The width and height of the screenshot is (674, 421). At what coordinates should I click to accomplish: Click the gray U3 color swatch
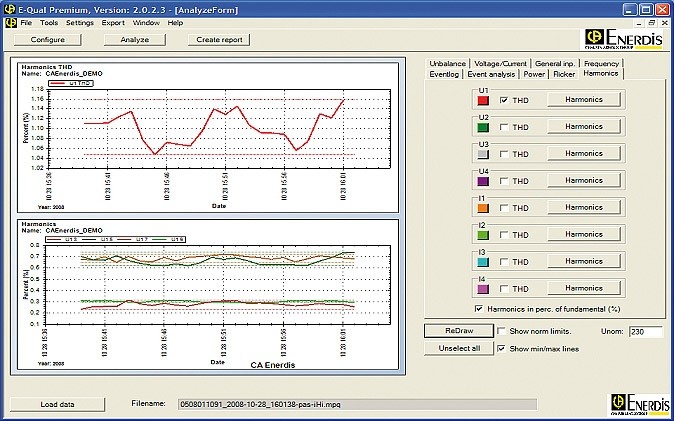pos(484,154)
